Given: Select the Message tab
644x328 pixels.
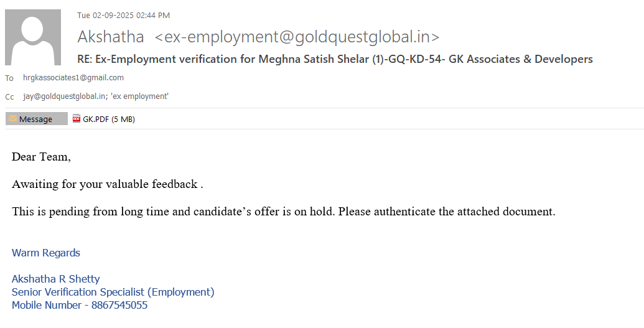Looking at the screenshot, I should pos(36,119).
